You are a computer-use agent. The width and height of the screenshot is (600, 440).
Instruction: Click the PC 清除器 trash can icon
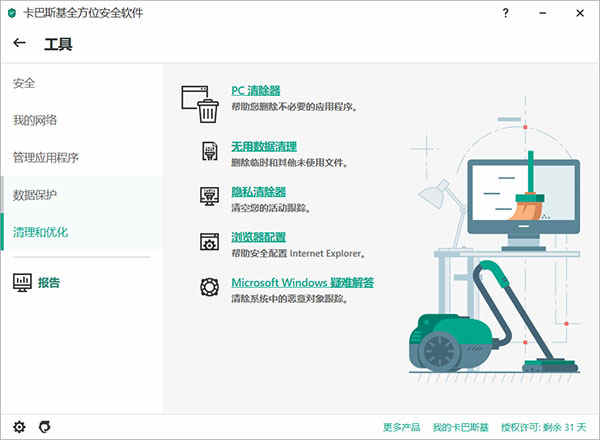click(200, 104)
